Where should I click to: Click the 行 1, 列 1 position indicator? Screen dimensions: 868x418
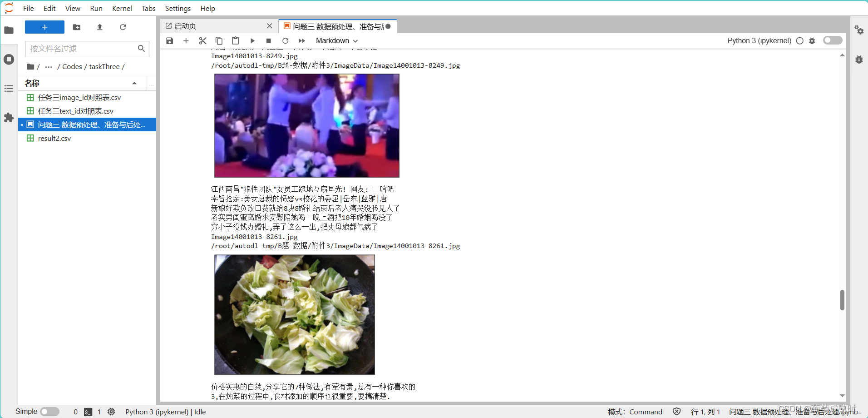pyautogui.click(x=705, y=412)
